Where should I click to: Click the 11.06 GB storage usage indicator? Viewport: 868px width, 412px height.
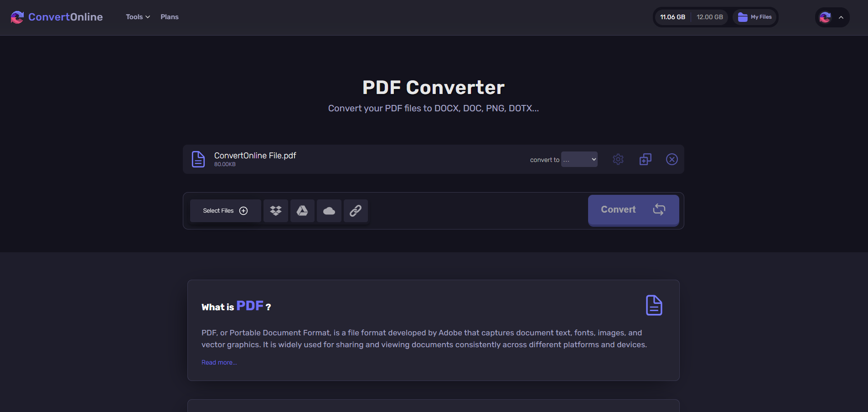pyautogui.click(x=672, y=17)
